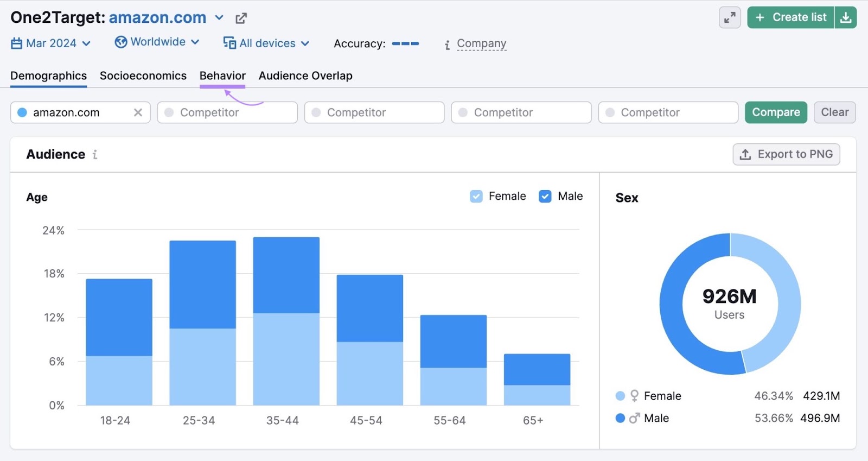This screenshot has height=461, width=868.
Task: Click the devices icon beside All devices
Action: click(229, 43)
